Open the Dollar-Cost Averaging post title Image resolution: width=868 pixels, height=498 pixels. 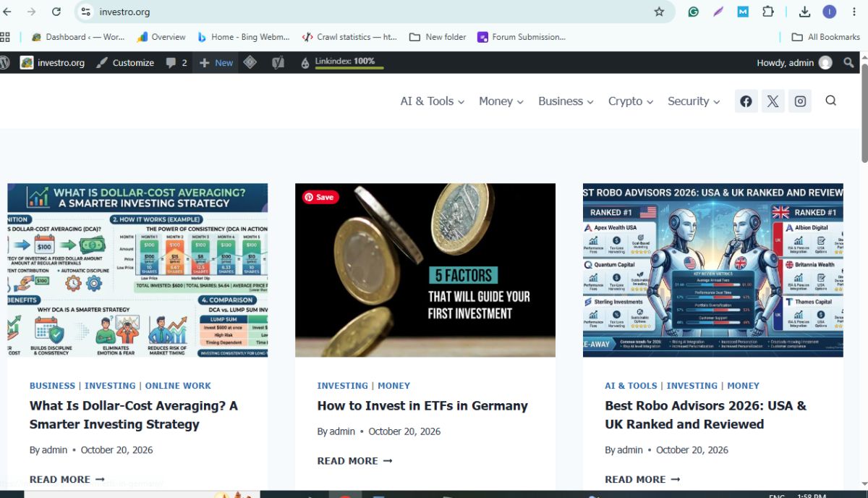[134, 415]
